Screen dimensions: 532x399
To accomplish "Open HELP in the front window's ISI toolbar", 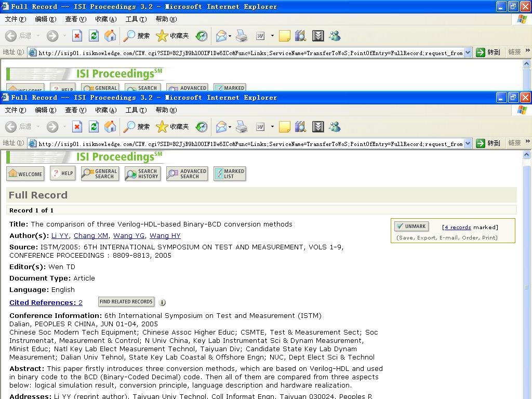I will click(62, 174).
